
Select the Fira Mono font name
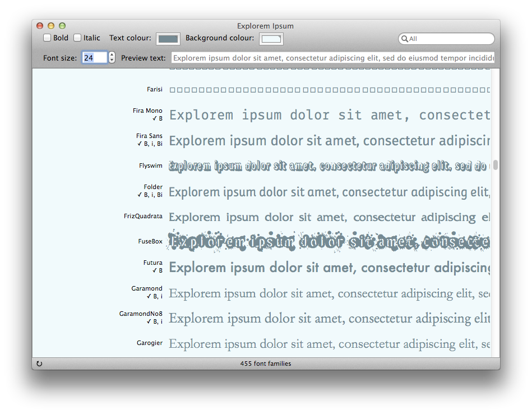point(147,111)
